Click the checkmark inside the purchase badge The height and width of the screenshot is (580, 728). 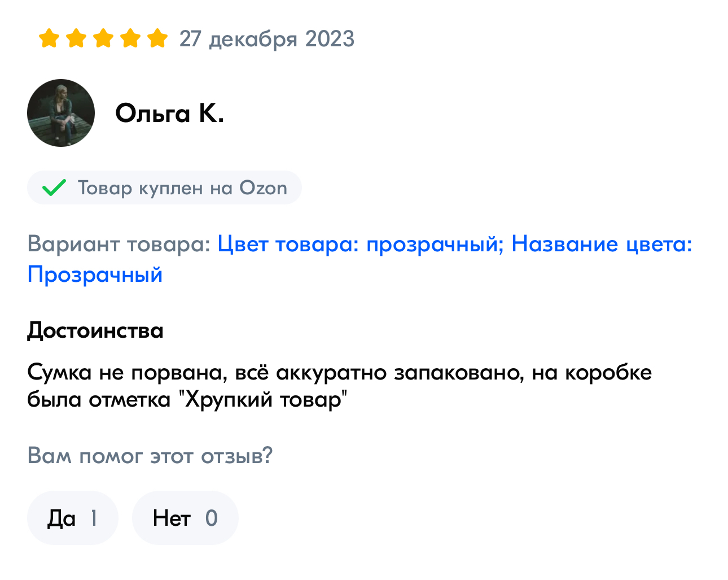click(54, 187)
